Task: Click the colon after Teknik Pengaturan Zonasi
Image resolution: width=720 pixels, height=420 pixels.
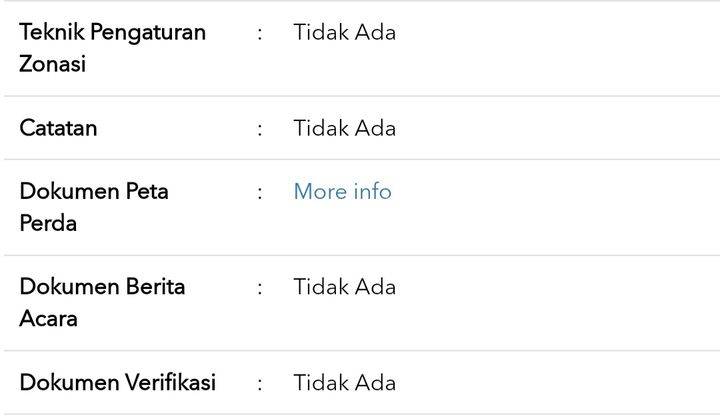Action: 260,34
